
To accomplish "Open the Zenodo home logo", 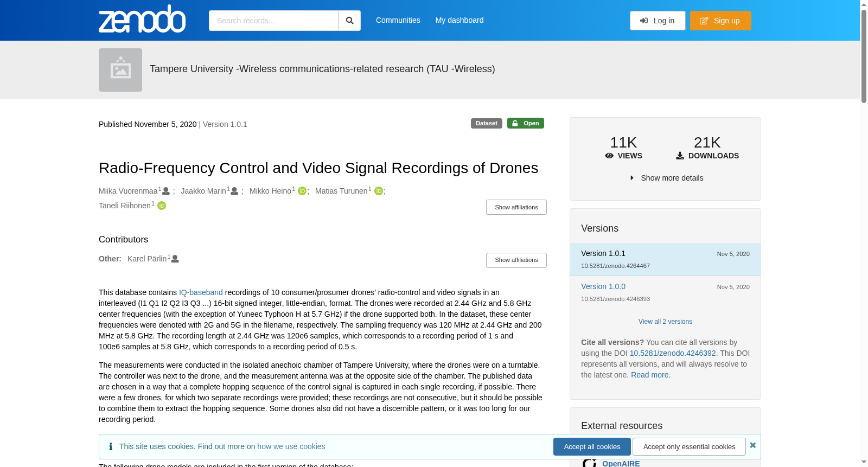I will pos(142,20).
